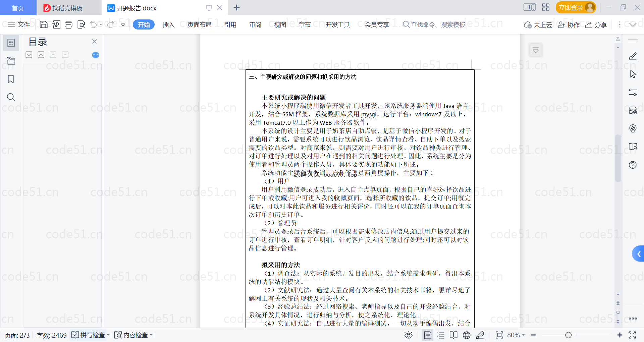Close the 目录 outline panel
This screenshot has height=342, width=644.
[x=95, y=41]
